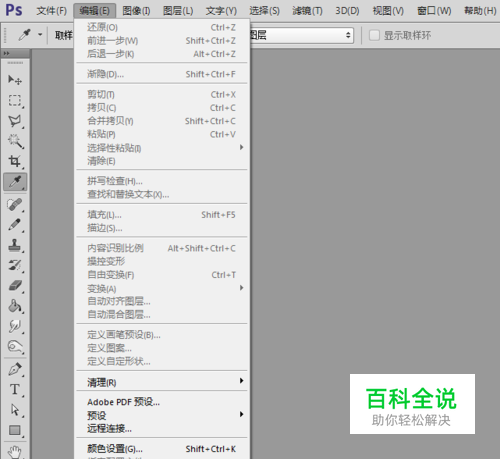Select the Paint Bucket tool

click(15, 306)
